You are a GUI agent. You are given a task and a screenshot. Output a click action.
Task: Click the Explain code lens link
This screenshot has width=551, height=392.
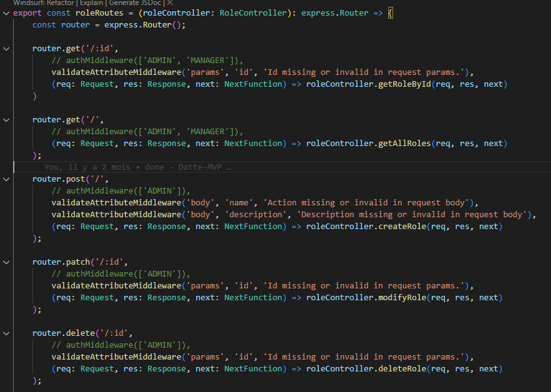coord(90,3)
